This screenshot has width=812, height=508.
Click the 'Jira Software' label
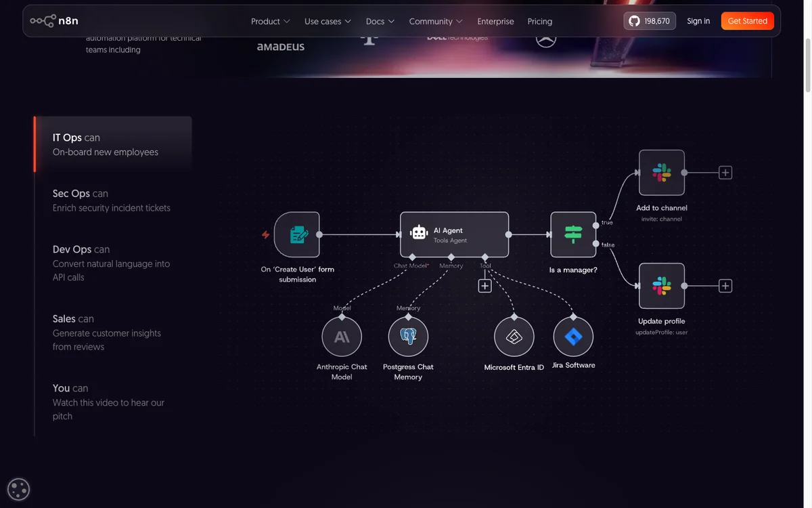[x=574, y=365]
